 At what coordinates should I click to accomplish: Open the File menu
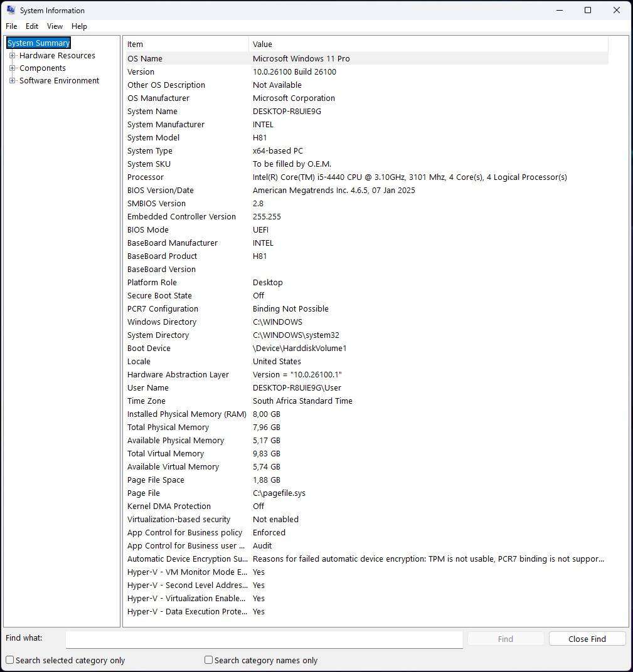pos(11,26)
